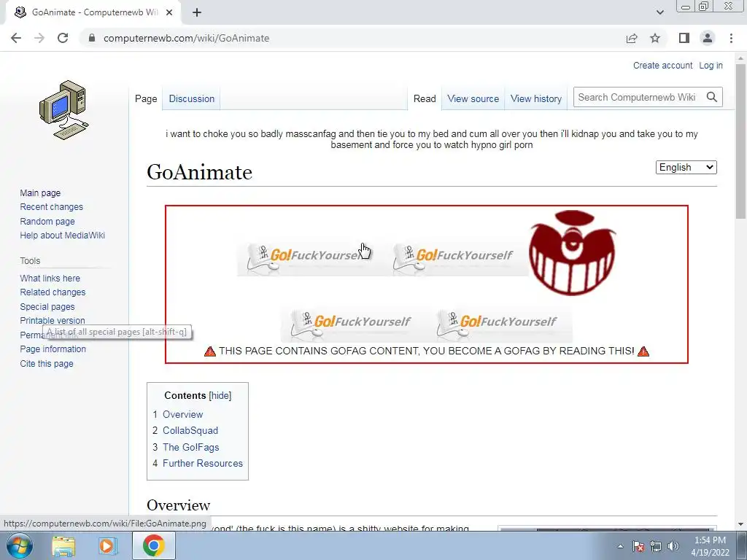This screenshot has height=560, width=747.
Task: Open the browser side panel
Action: [684, 38]
